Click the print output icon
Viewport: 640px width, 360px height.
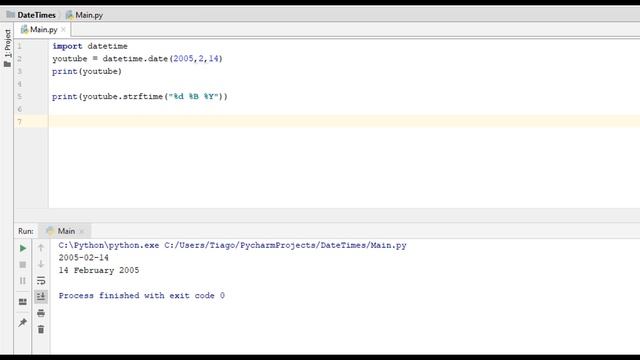click(x=41, y=313)
